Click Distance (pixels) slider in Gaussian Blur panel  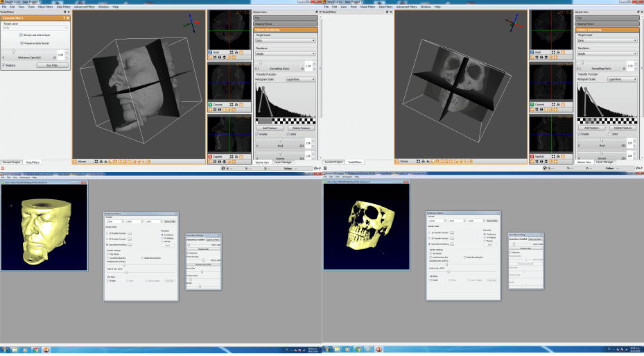pyautogui.click(x=30, y=51)
